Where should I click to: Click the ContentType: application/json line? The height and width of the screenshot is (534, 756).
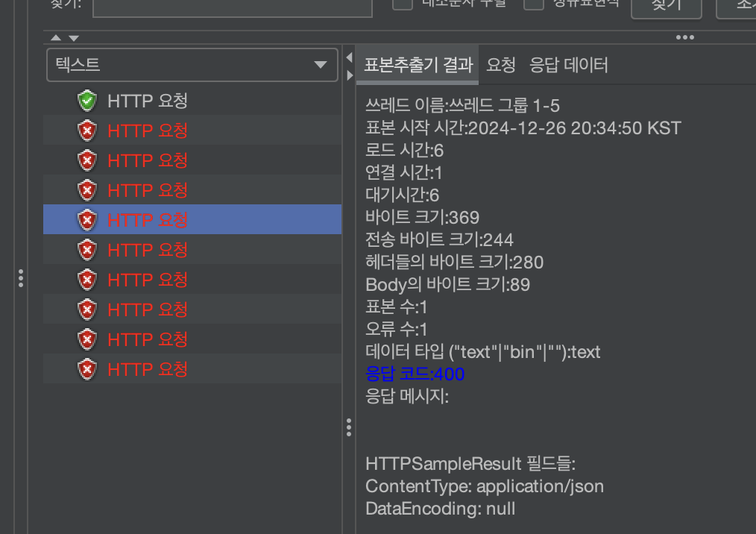coord(485,486)
